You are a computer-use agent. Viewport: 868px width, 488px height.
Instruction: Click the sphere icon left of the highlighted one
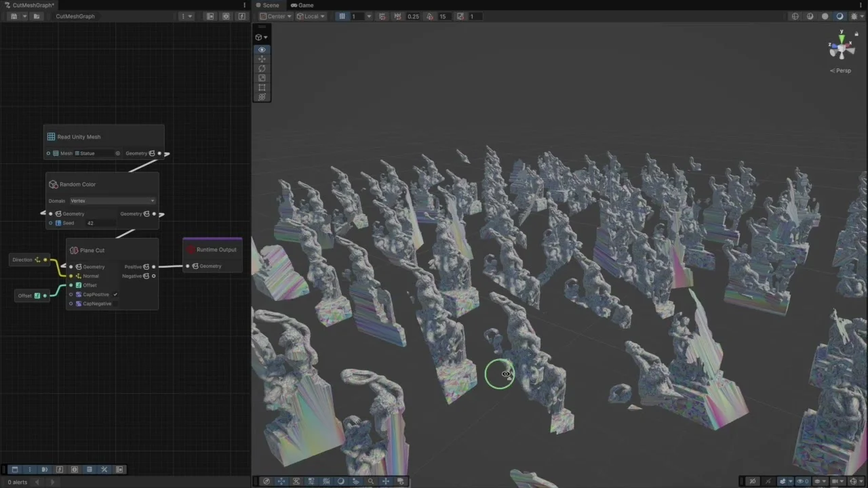pos(825,16)
